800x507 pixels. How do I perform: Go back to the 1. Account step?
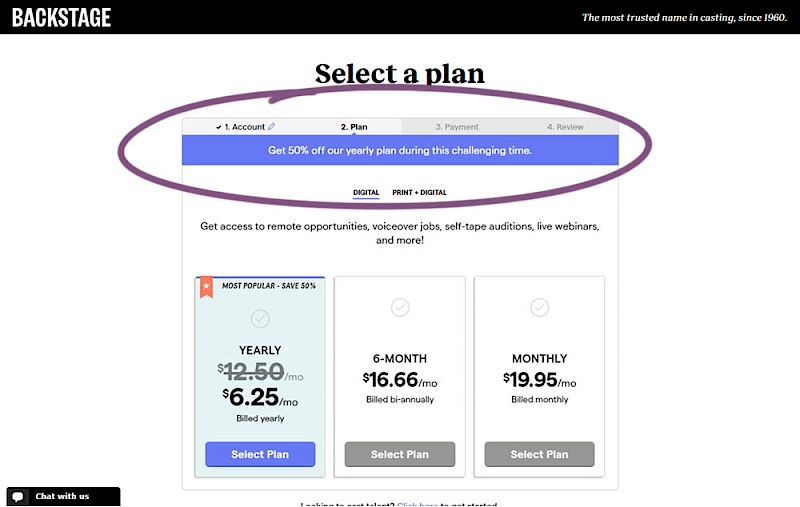pos(244,127)
